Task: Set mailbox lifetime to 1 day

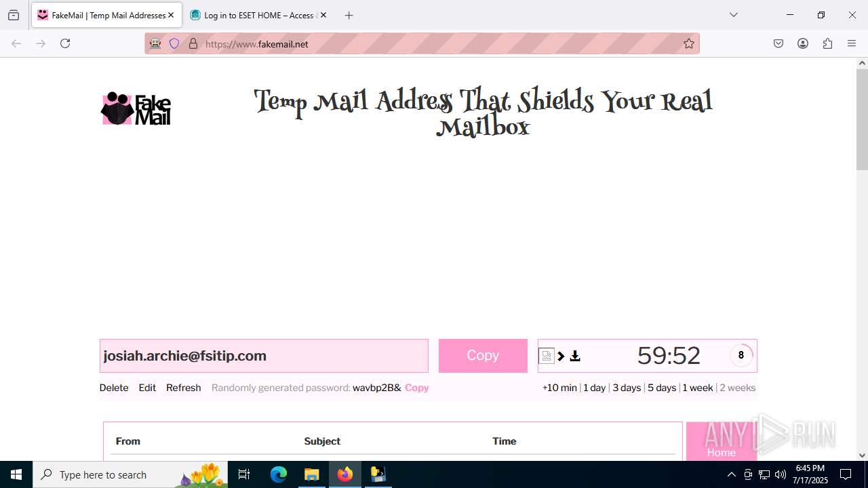Action: click(595, 388)
